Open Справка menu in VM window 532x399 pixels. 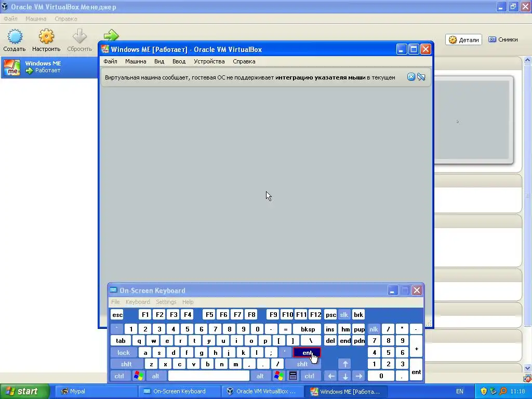coord(244,61)
